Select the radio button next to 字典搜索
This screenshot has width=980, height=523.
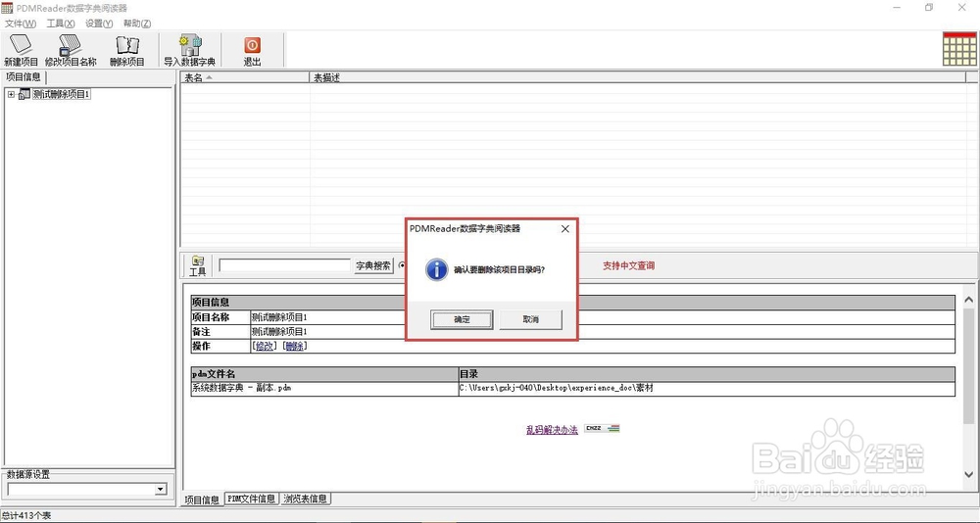pos(402,265)
